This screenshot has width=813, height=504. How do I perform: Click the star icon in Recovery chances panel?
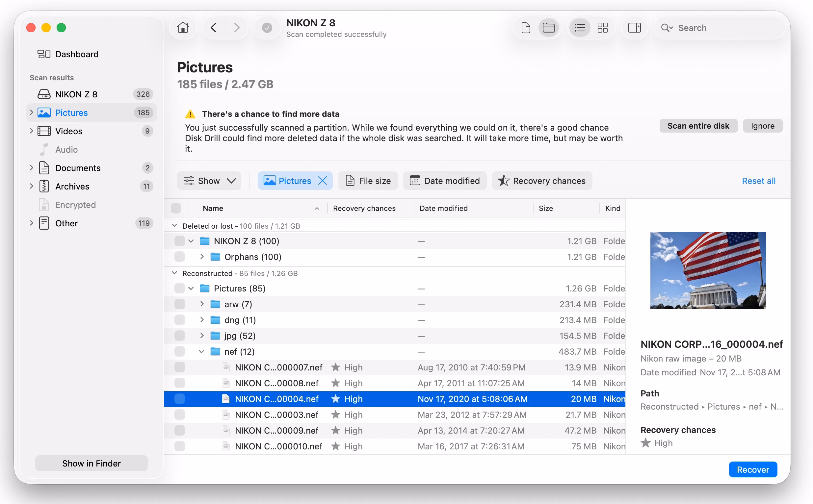[645, 443]
